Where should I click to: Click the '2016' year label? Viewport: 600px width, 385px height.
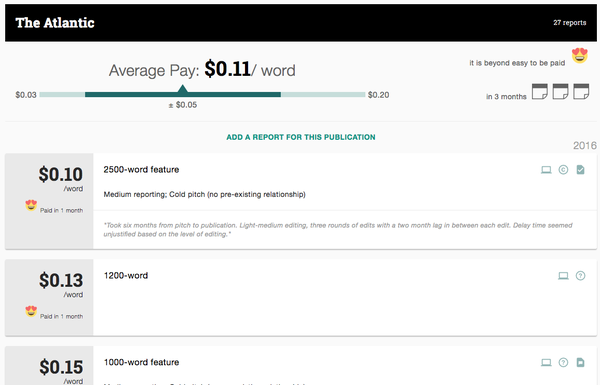[x=585, y=145]
